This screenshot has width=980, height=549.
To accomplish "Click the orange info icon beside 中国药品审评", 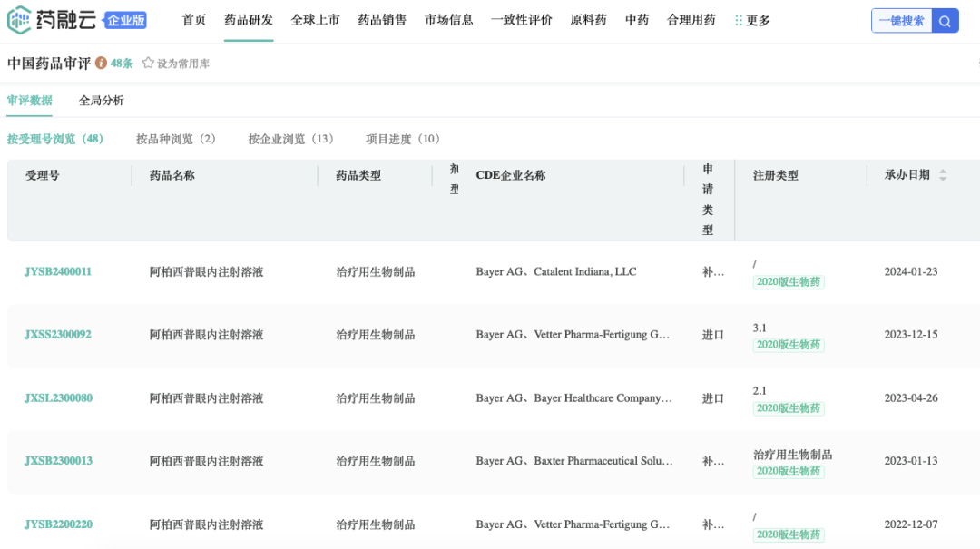I will click(101, 64).
